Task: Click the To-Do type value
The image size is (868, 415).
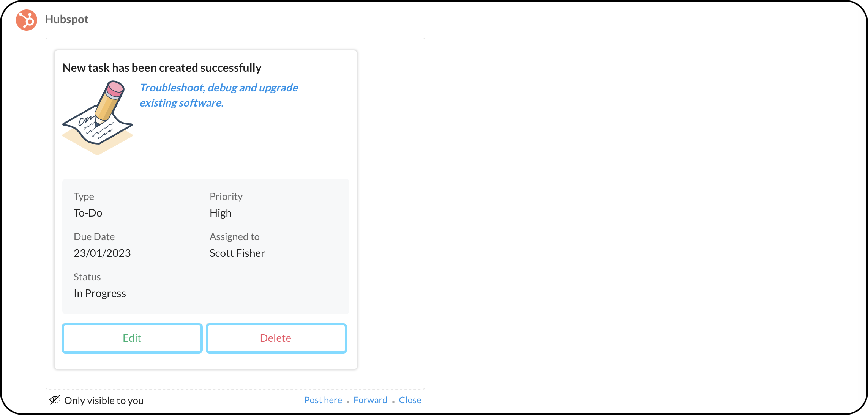Action: (x=88, y=213)
